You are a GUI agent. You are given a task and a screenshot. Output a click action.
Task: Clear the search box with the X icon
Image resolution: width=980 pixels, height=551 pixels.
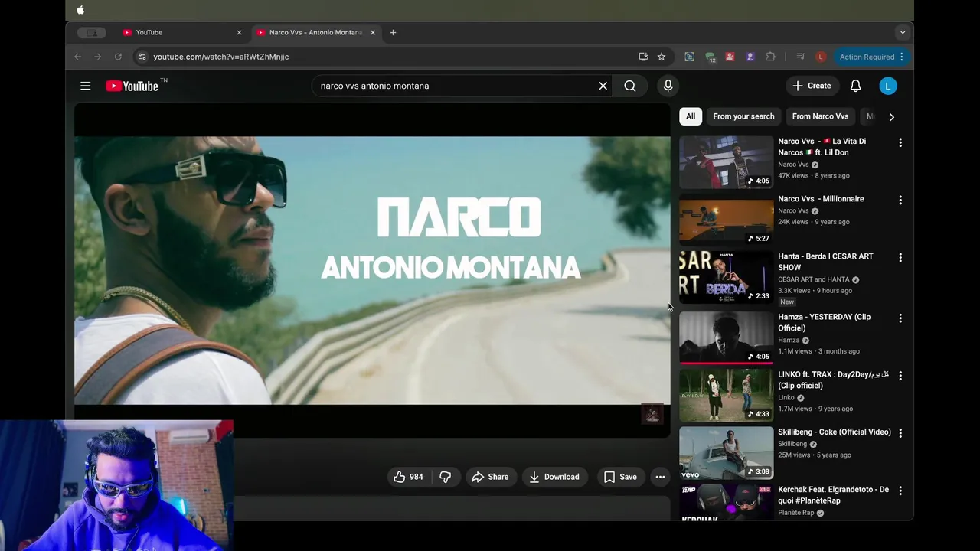tap(603, 86)
